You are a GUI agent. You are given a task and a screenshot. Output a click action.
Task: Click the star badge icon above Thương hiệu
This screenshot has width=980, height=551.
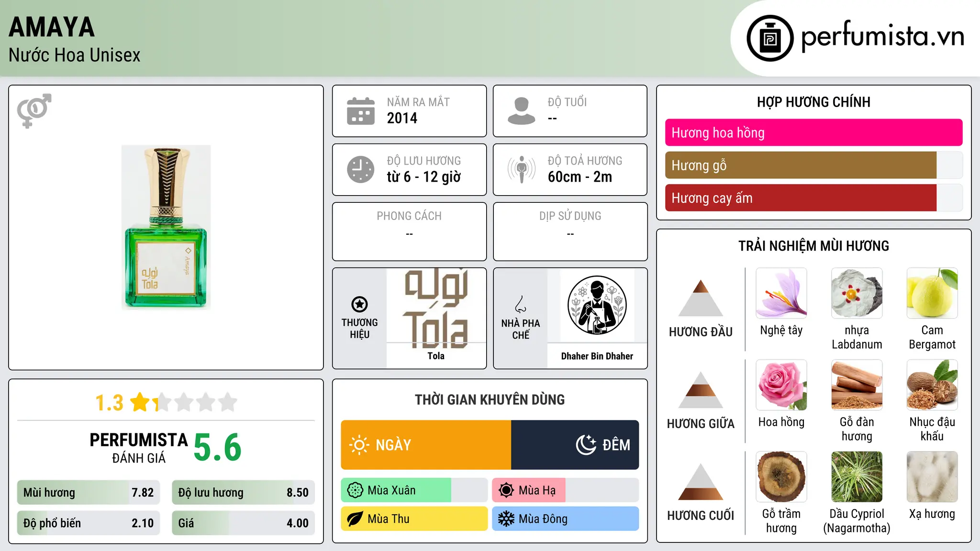[x=359, y=304]
